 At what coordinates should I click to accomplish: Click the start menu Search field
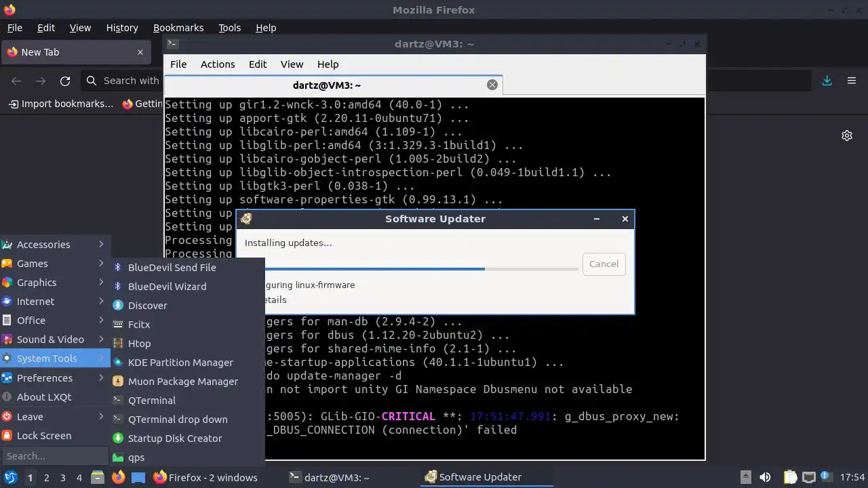pyautogui.click(x=55, y=456)
